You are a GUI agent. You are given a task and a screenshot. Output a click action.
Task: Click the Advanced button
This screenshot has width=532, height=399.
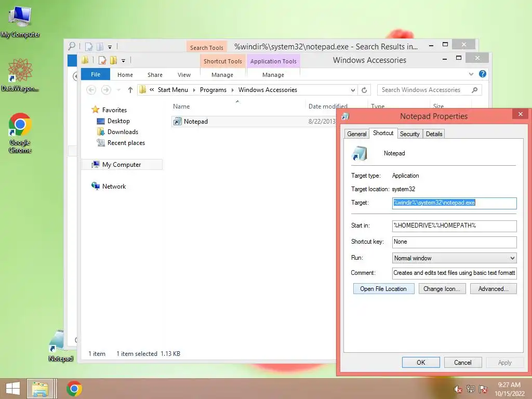click(x=494, y=289)
